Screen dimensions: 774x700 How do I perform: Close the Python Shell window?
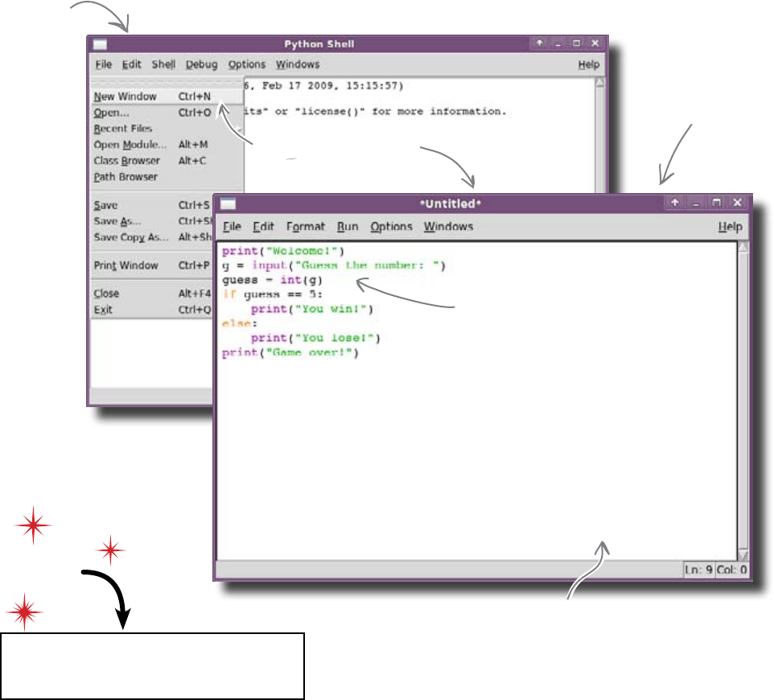(x=595, y=43)
